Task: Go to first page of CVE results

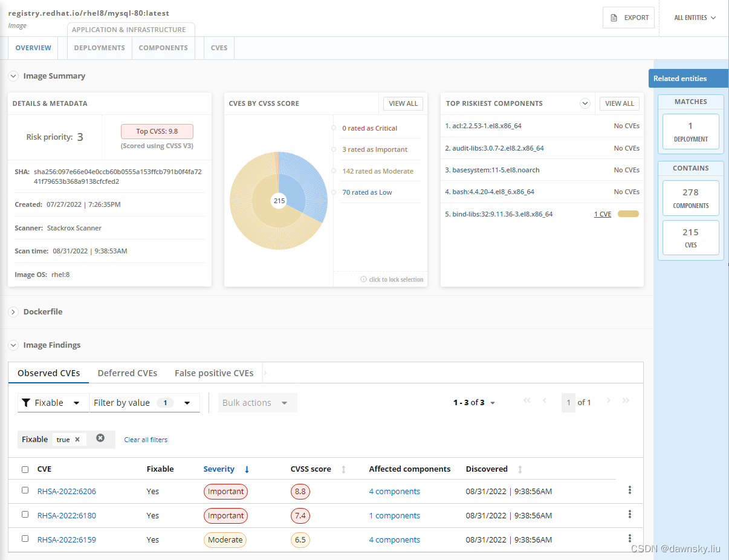Action: click(x=526, y=401)
